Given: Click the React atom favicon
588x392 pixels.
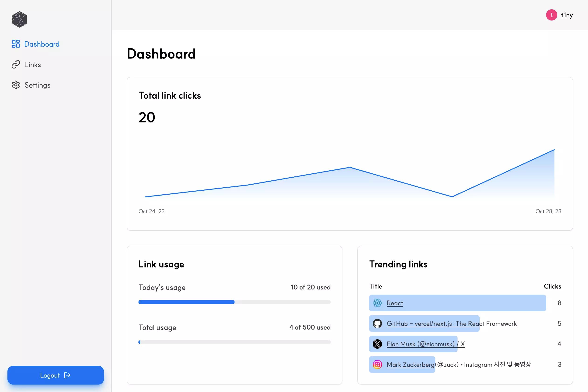Looking at the screenshot, I should coord(377,303).
